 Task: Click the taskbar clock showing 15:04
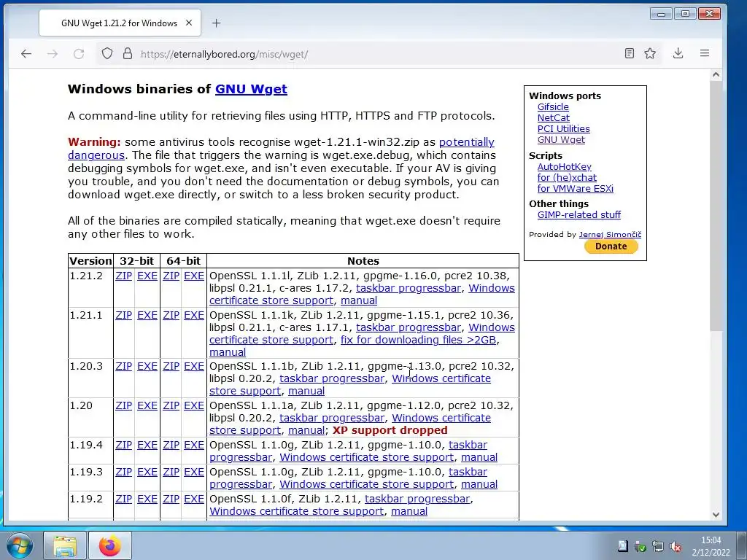coord(711,546)
